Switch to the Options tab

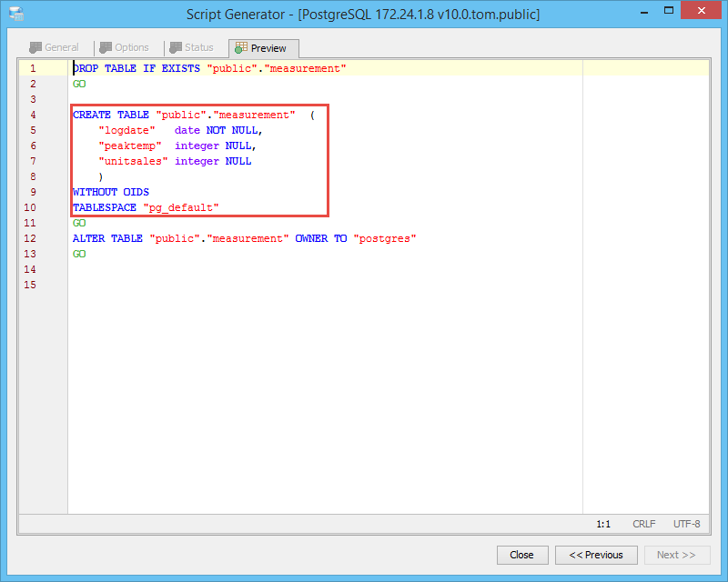pyautogui.click(x=125, y=47)
